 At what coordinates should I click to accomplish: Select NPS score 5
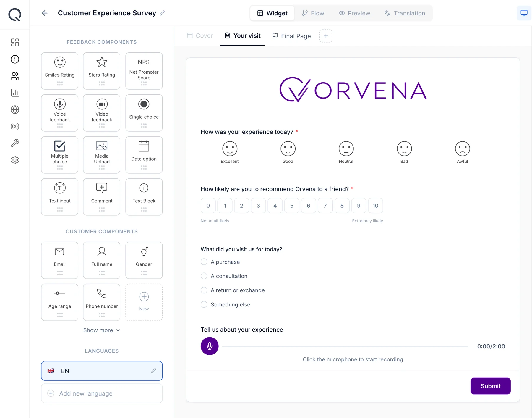pos(292,206)
